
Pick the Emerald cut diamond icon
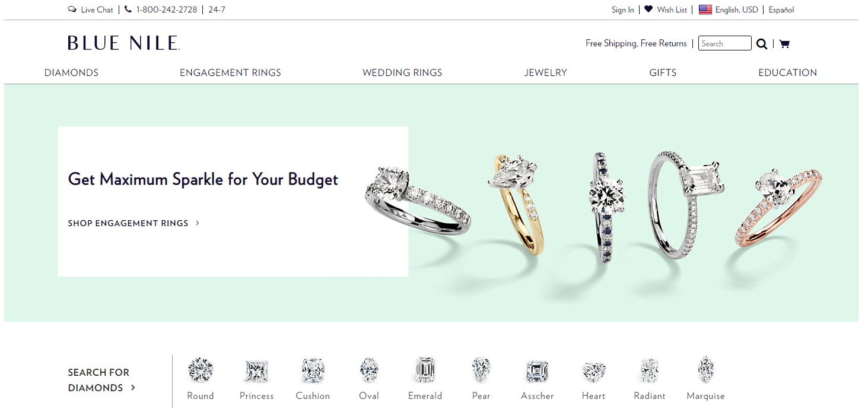point(425,370)
